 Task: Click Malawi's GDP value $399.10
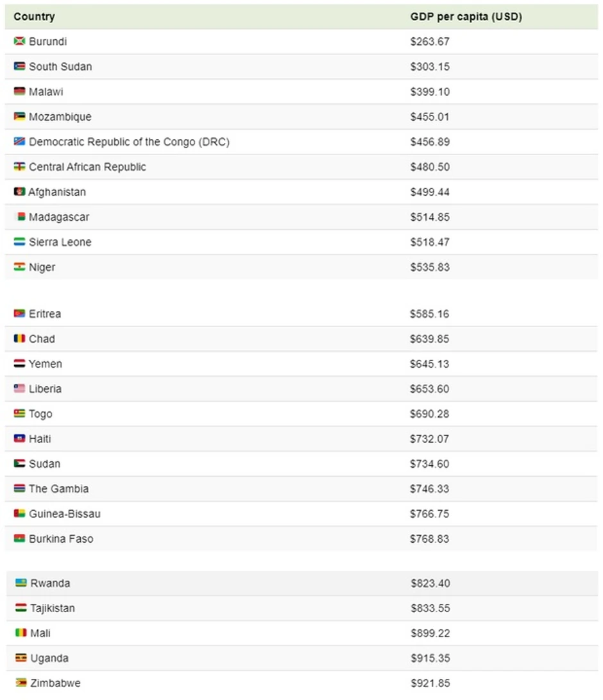pos(430,92)
